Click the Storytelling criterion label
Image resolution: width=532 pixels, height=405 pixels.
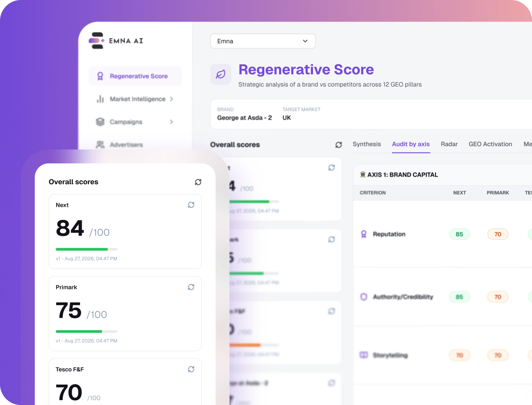tap(390, 355)
